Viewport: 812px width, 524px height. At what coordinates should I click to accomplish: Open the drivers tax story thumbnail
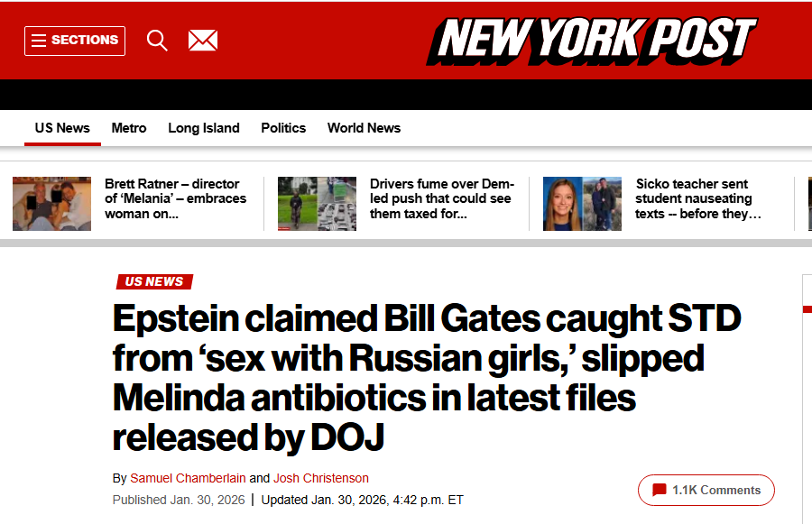click(x=317, y=203)
